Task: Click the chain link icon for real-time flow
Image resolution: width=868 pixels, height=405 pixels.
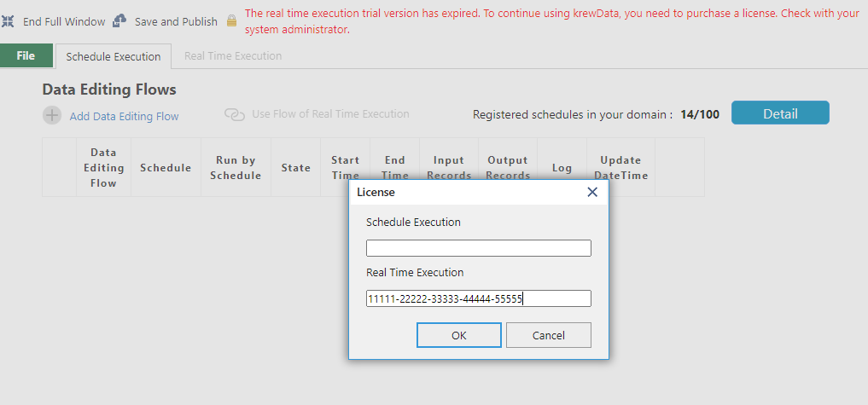Action: (x=235, y=114)
